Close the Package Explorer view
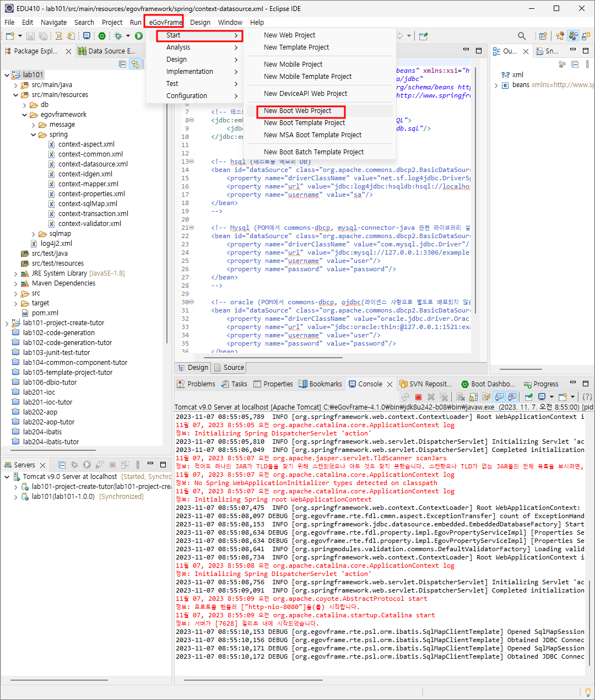Viewport: 595px width, 700px height. 68,51
